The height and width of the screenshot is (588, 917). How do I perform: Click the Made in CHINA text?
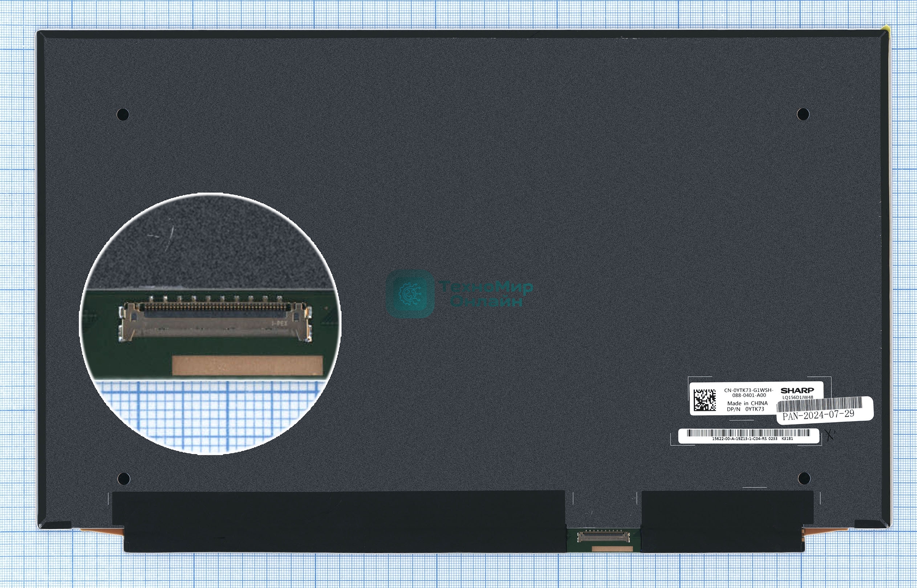tap(747, 403)
